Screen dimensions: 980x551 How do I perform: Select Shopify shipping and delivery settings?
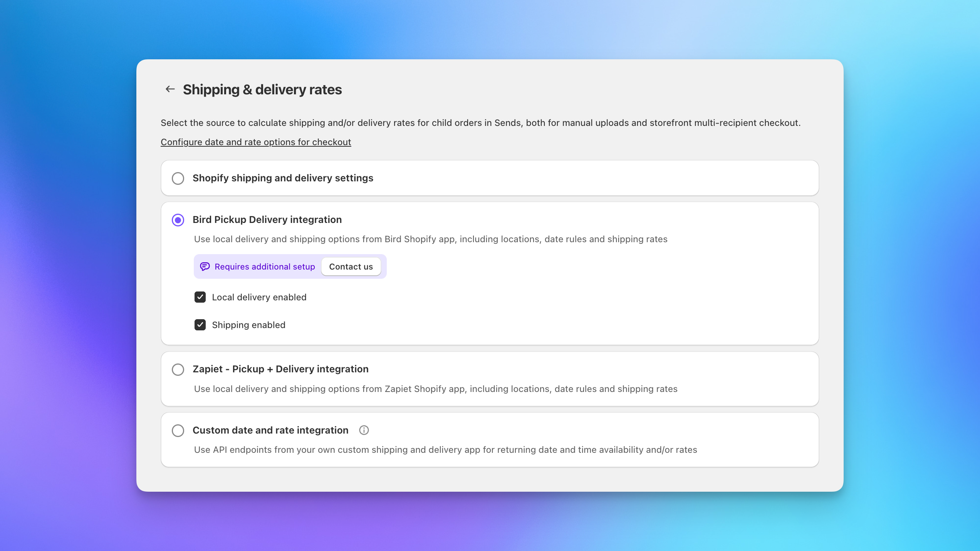pos(178,178)
